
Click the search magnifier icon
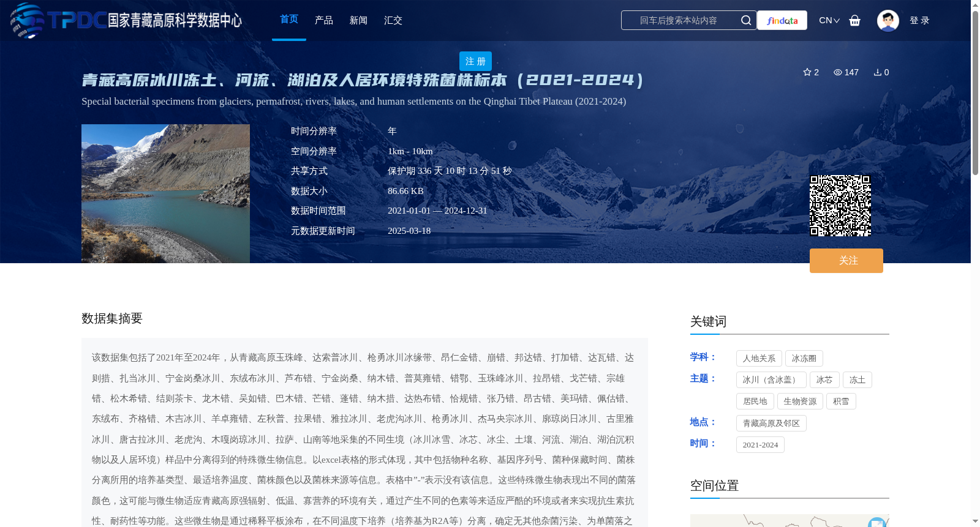(x=745, y=20)
